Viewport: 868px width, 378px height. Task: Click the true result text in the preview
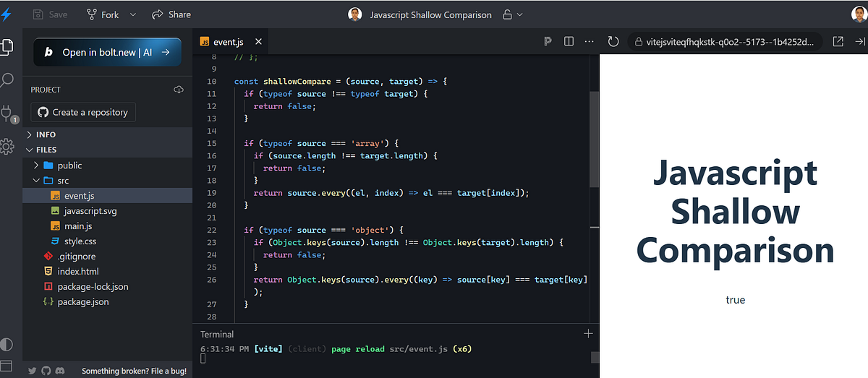pos(736,300)
